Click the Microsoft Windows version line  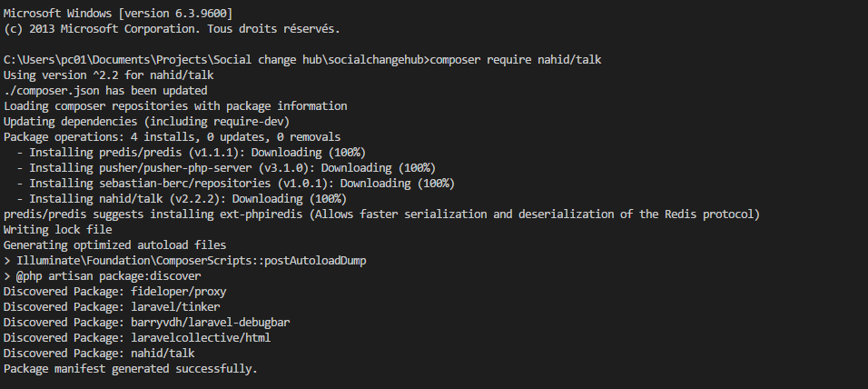[118, 13]
